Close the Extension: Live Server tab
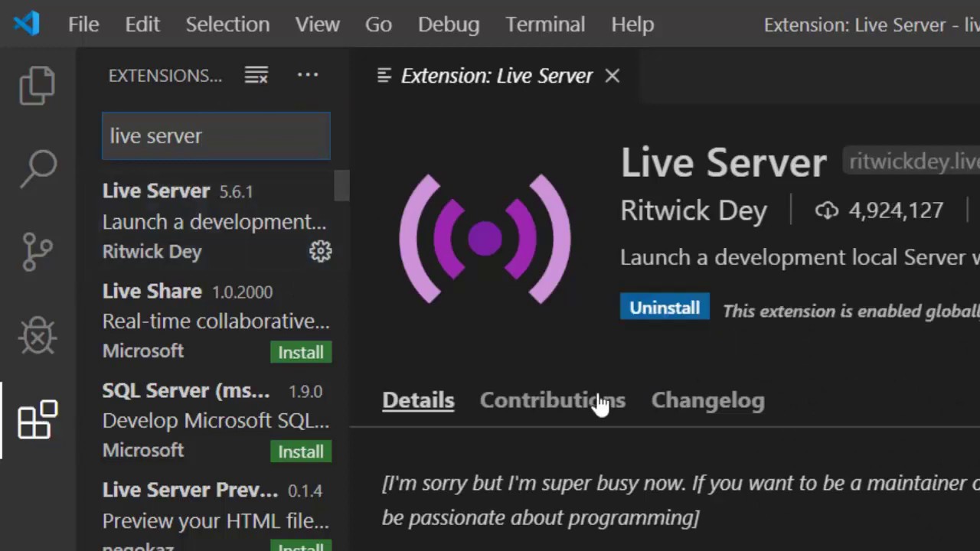This screenshot has width=980, height=551. click(612, 76)
